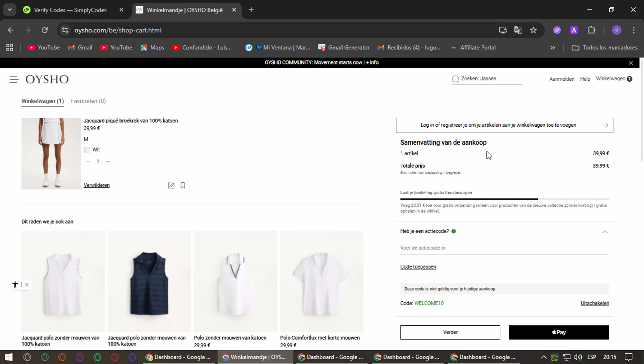644x364 pixels.
Task: Open the accessibility widget icon
Action: click(x=15, y=285)
